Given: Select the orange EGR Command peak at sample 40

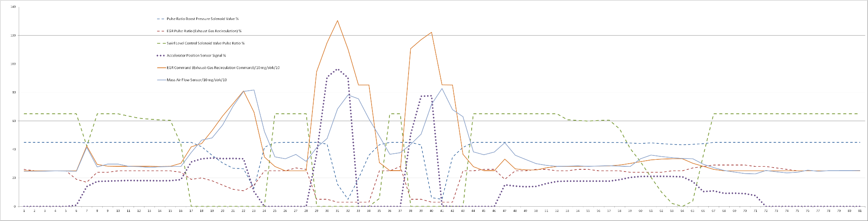Looking at the screenshot, I should [x=431, y=33].
